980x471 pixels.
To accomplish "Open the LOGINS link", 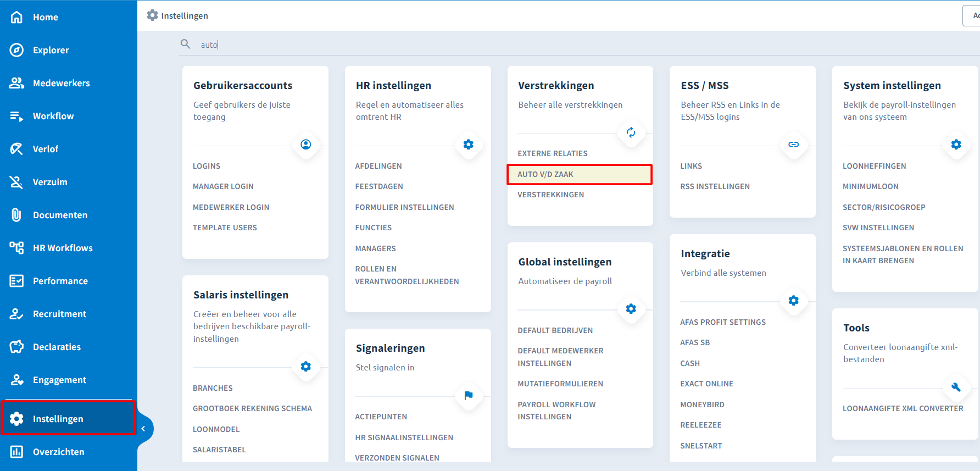I will (207, 166).
